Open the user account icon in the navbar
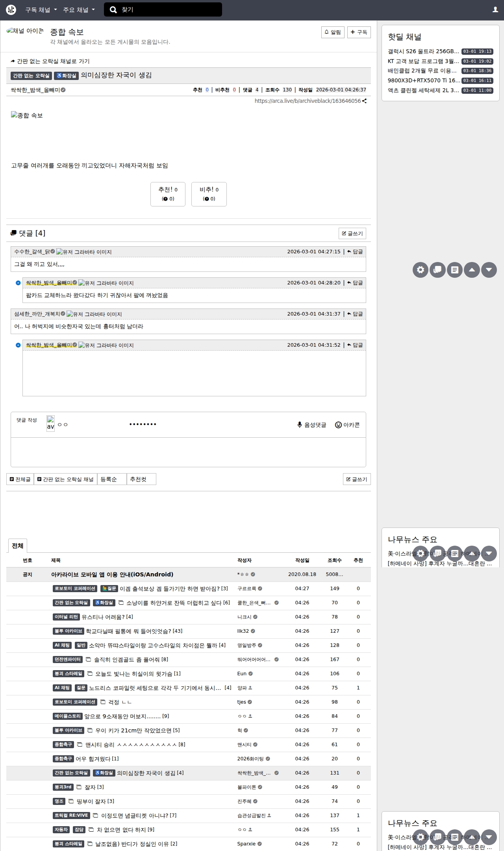Viewport: 504px width, 851px height. (x=495, y=10)
